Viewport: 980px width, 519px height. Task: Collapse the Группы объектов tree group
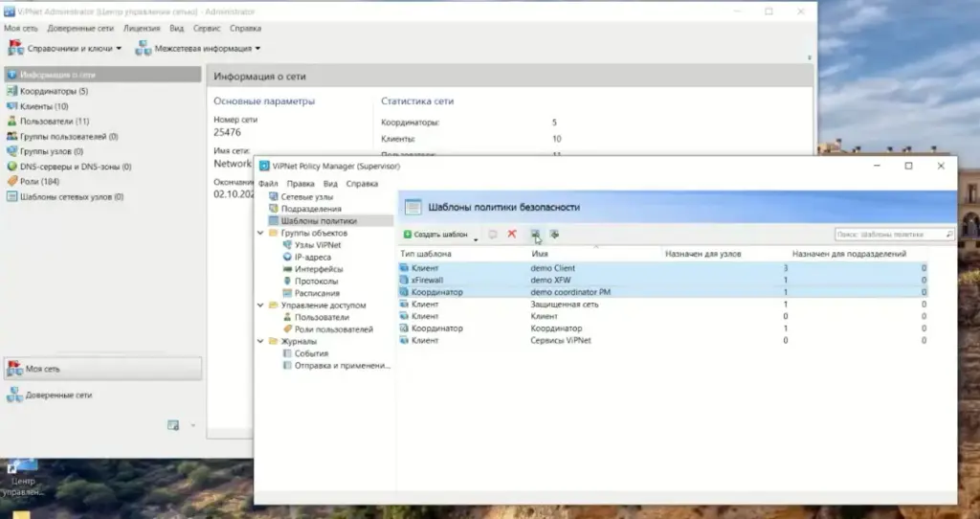(x=261, y=233)
